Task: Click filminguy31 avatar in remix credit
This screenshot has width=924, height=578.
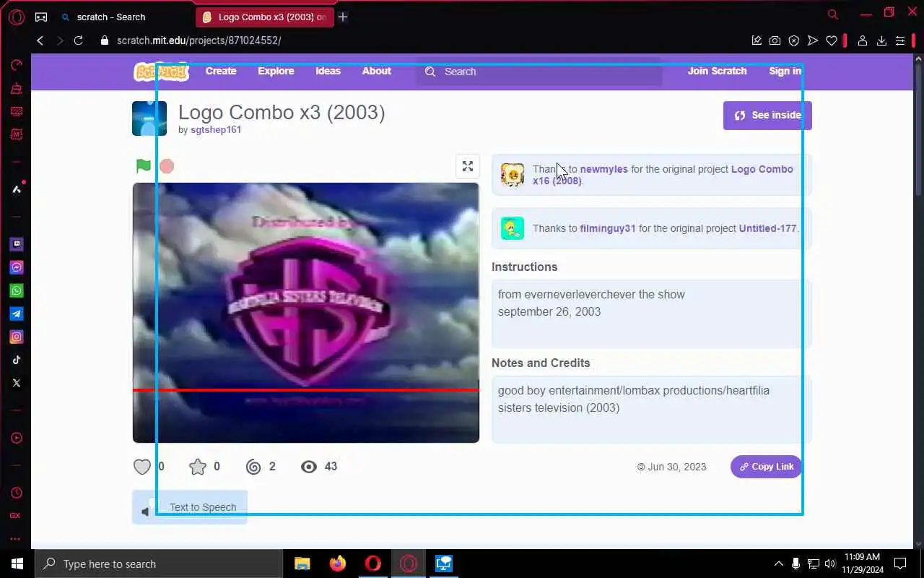Action: click(x=513, y=228)
